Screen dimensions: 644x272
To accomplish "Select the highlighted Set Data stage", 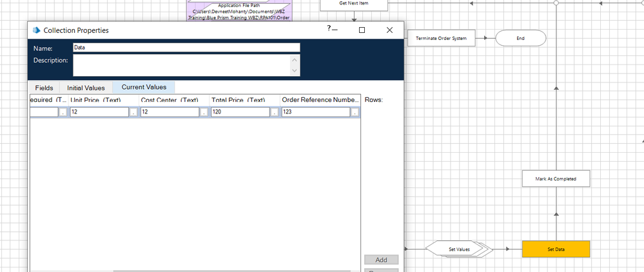I will click(556, 249).
